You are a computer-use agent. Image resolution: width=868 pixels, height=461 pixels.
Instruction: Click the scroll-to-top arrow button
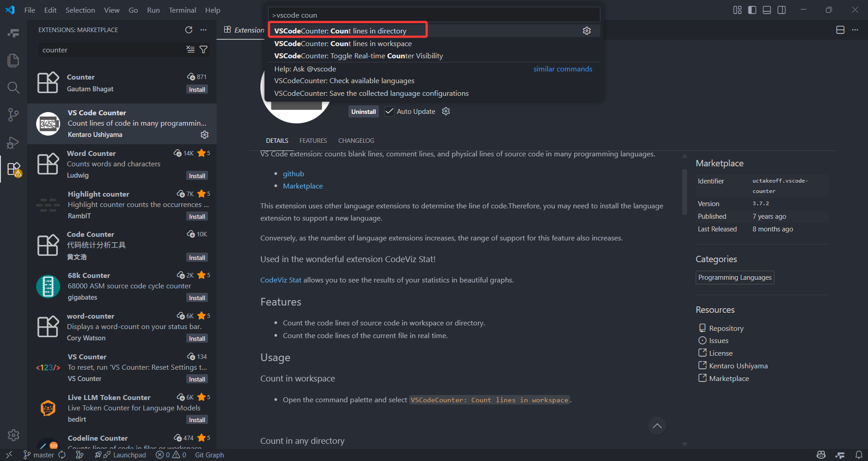tap(657, 426)
